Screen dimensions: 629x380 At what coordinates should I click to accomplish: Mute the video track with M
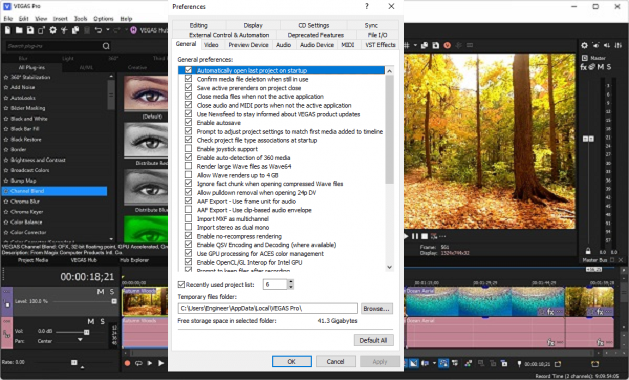(100, 292)
